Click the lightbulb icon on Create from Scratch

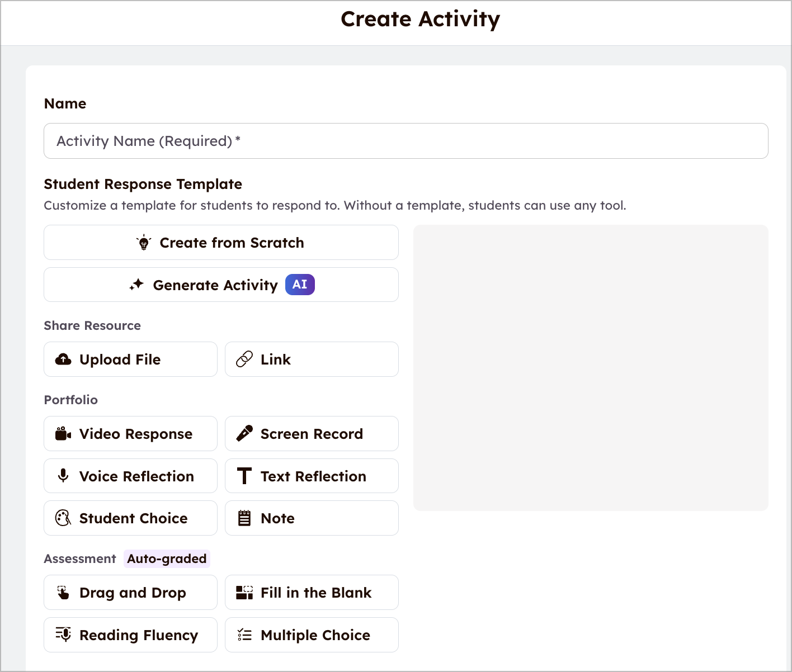(144, 243)
